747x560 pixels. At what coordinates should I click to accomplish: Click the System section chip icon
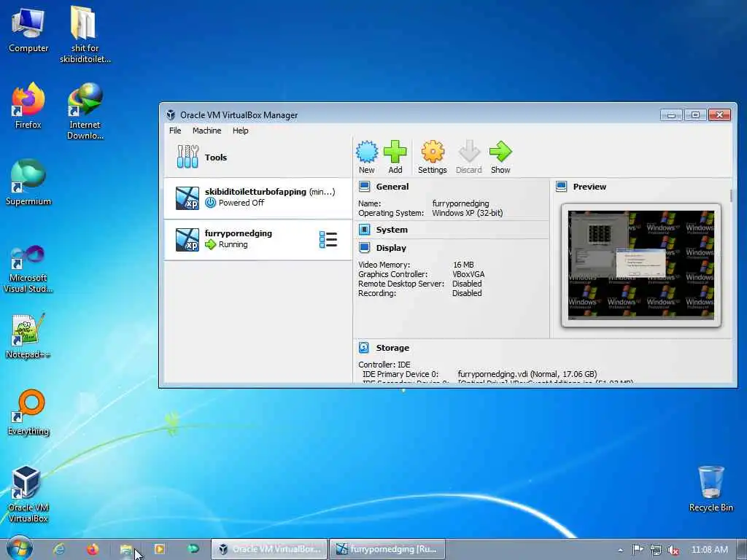[365, 230]
